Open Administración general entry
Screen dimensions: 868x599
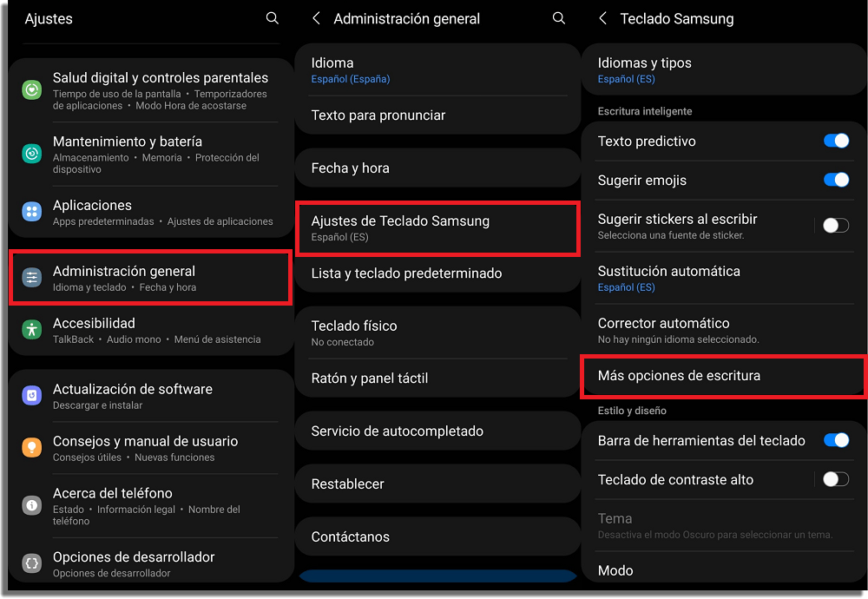point(150,277)
